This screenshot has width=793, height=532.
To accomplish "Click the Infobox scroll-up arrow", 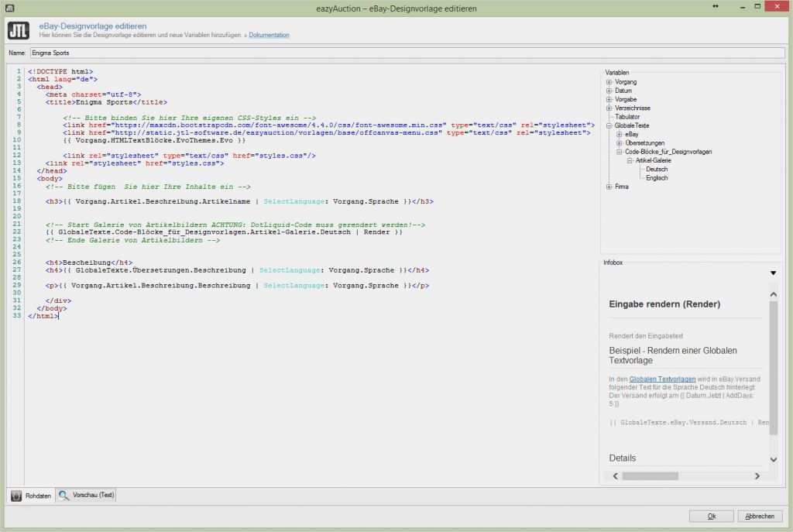I will (x=773, y=294).
